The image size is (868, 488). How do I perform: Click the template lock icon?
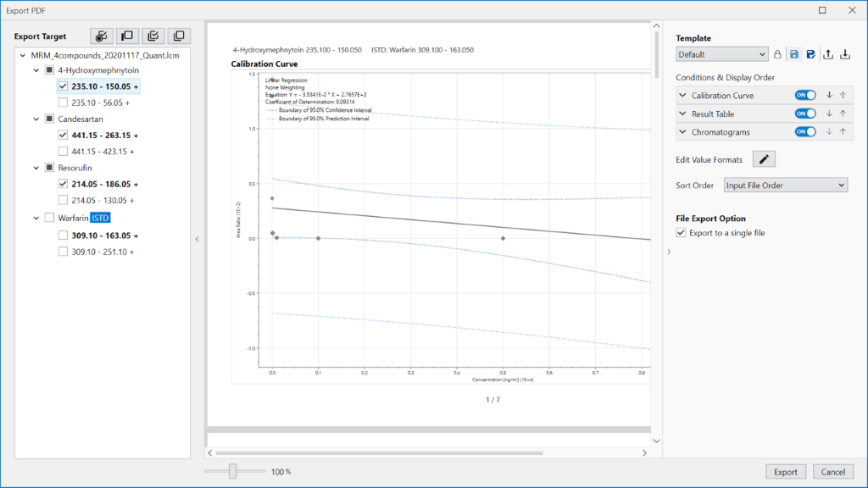point(777,54)
